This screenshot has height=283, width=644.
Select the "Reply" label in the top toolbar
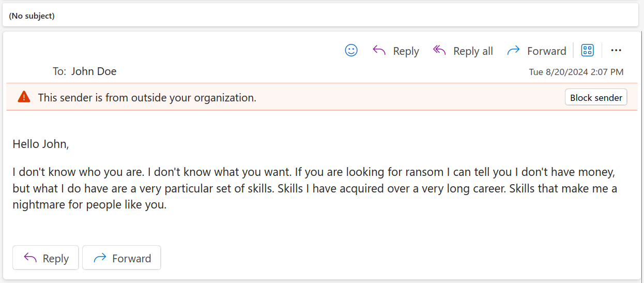point(406,51)
